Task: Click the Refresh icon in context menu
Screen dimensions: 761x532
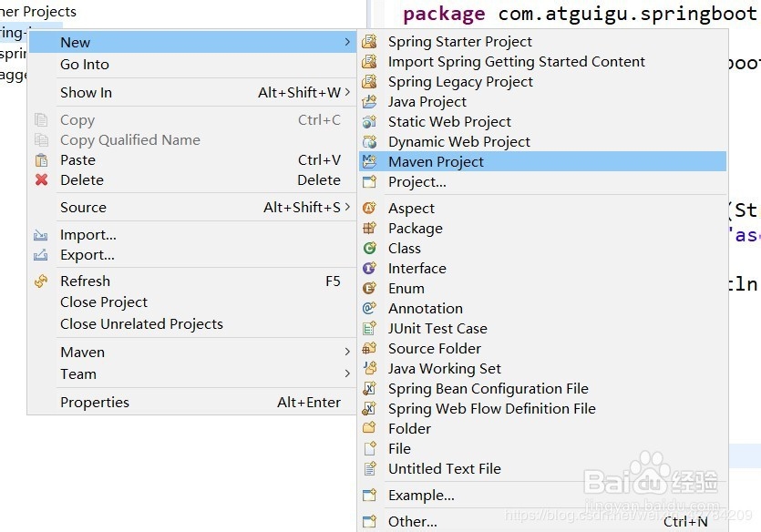Action: 41,281
